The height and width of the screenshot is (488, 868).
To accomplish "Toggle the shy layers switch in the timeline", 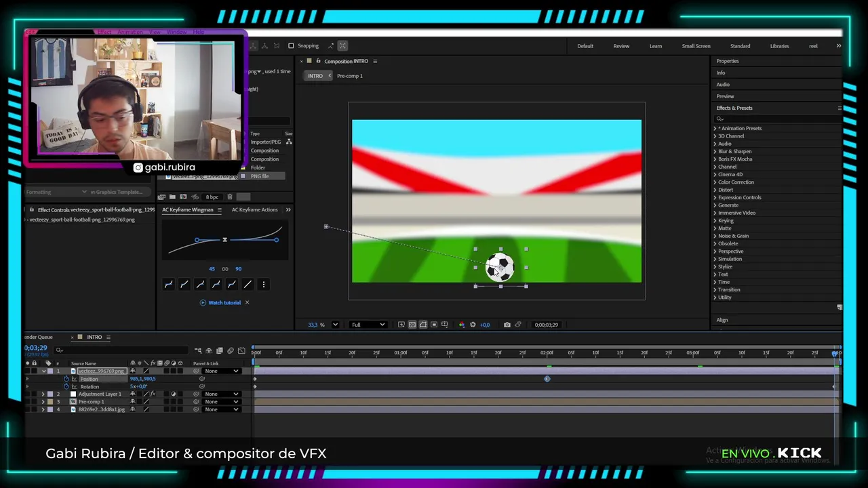I will click(209, 350).
